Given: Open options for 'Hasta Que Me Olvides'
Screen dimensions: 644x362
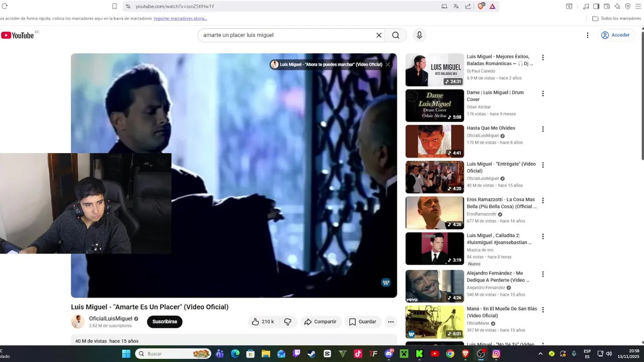Looking at the screenshot, I should coord(542,129).
